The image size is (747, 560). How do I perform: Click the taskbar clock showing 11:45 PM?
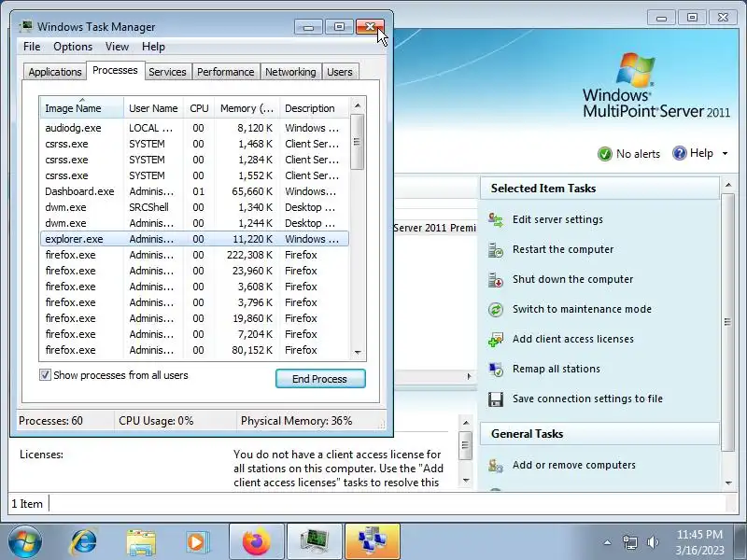699,542
